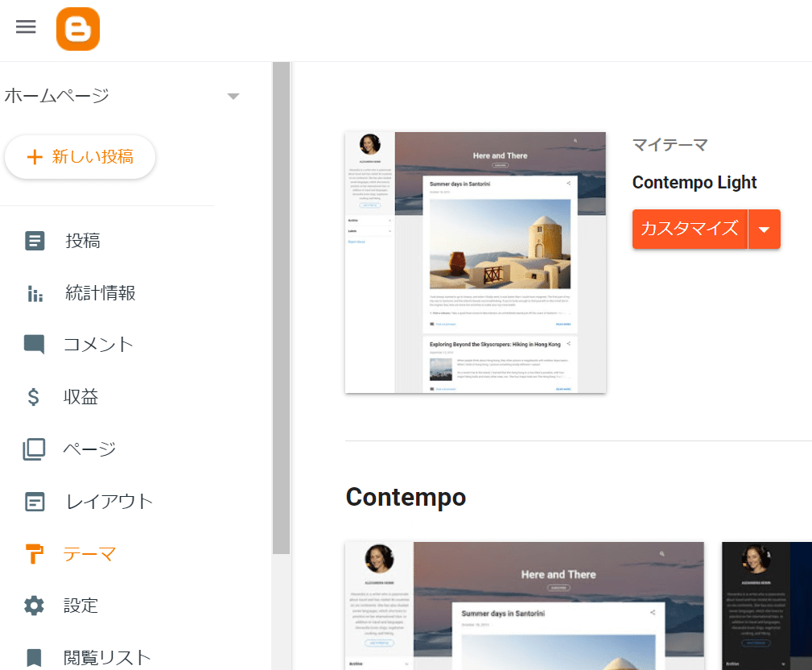The image size is (812, 670).
Task: Open 投稿 in the sidebar
Action: click(x=83, y=241)
